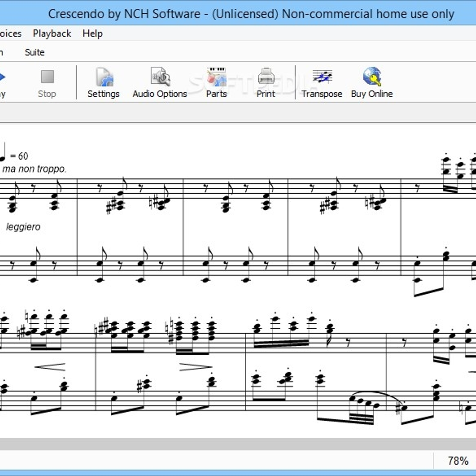Click the Buy Online icon
The height and width of the screenshot is (476, 476).
(372, 83)
